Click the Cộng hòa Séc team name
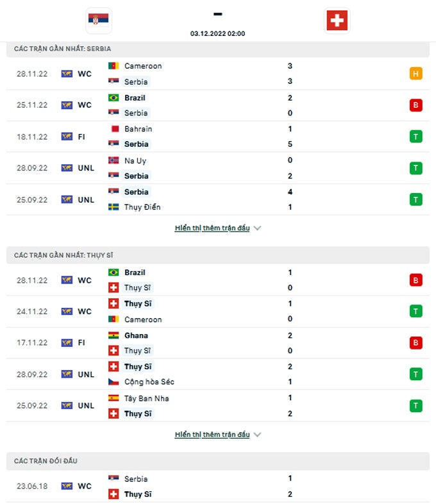The width and height of the screenshot is (436, 504). (149, 382)
